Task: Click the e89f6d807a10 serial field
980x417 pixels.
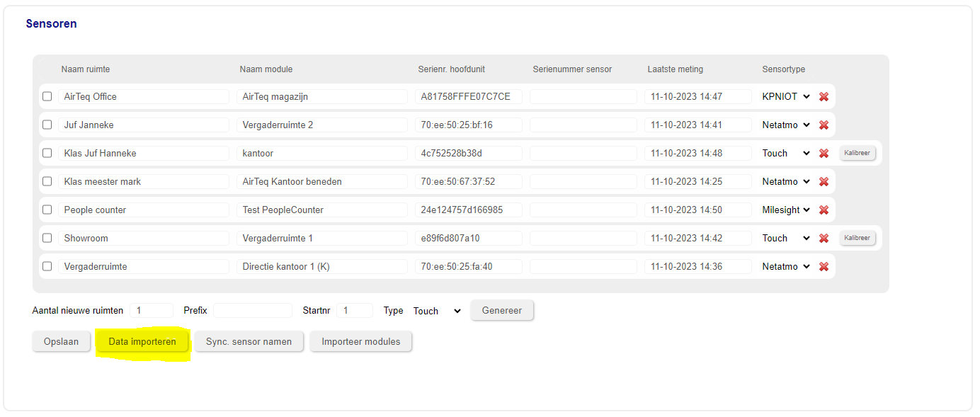Action: [469, 238]
